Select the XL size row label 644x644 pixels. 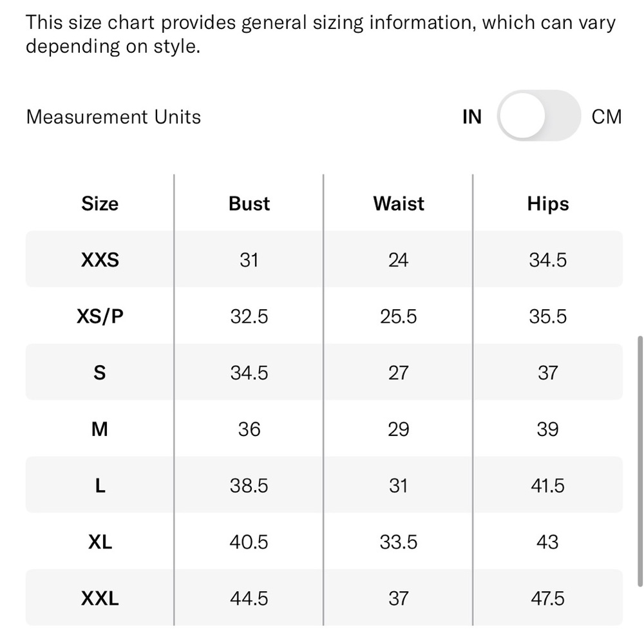pos(100,542)
